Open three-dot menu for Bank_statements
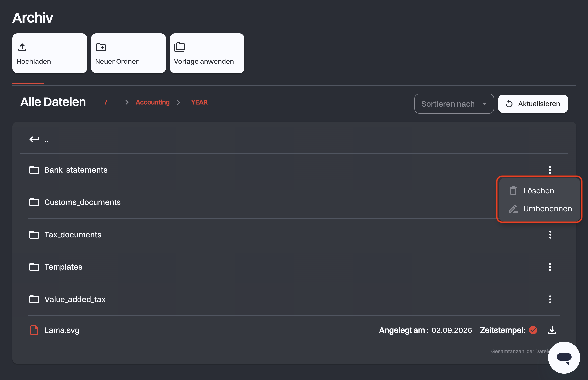The height and width of the screenshot is (380, 588). tap(550, 170)
